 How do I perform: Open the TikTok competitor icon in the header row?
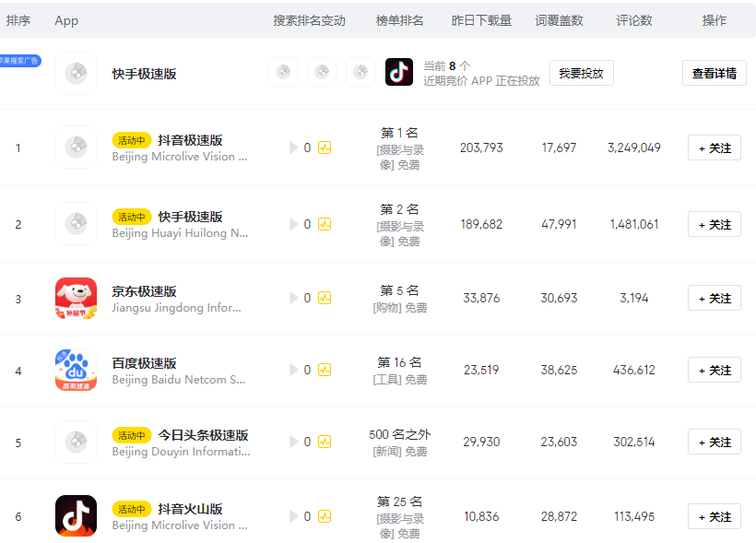tap(398, 73)
